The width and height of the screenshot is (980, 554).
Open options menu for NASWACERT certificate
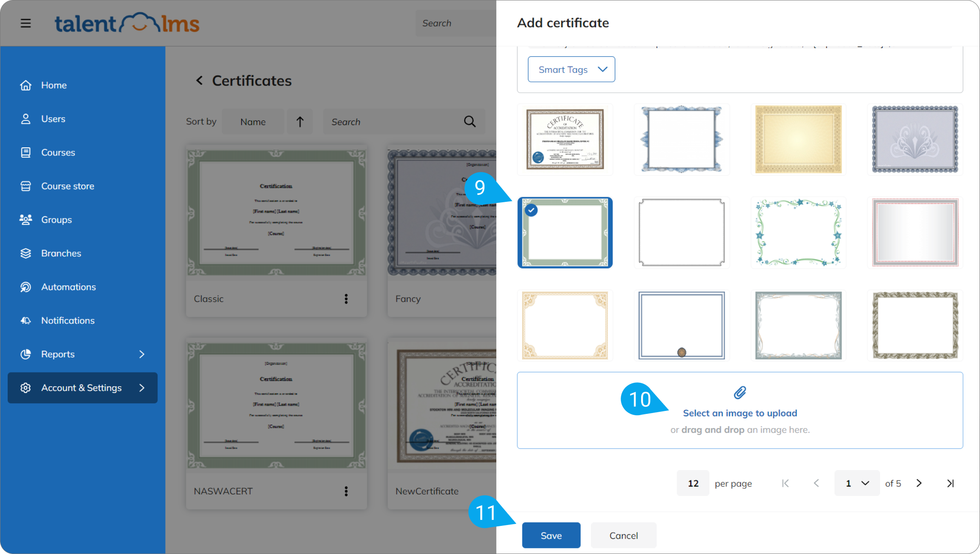click(x=346, y=491)
